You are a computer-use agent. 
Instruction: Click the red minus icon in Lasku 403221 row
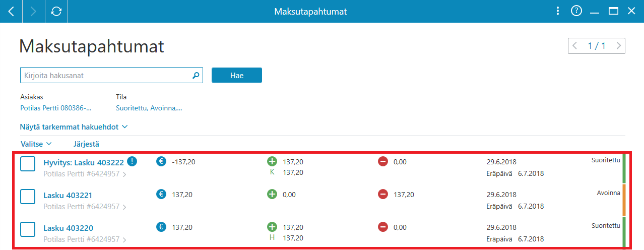383,194
